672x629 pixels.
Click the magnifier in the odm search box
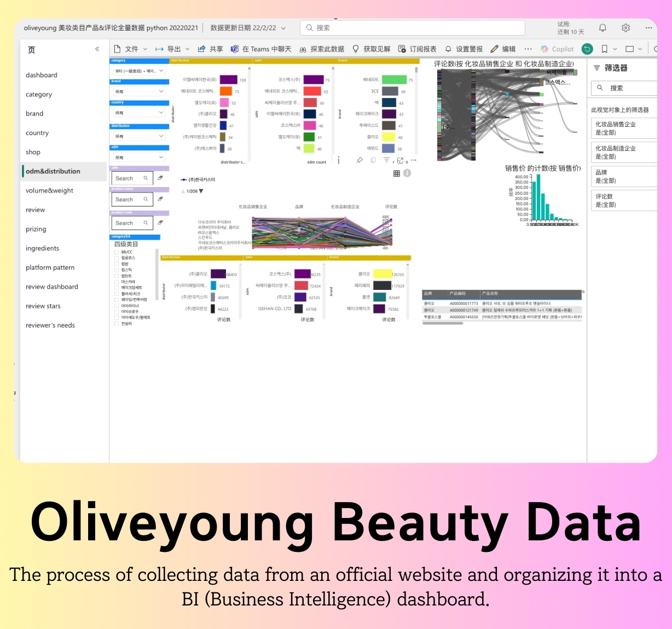pos(146,178)
